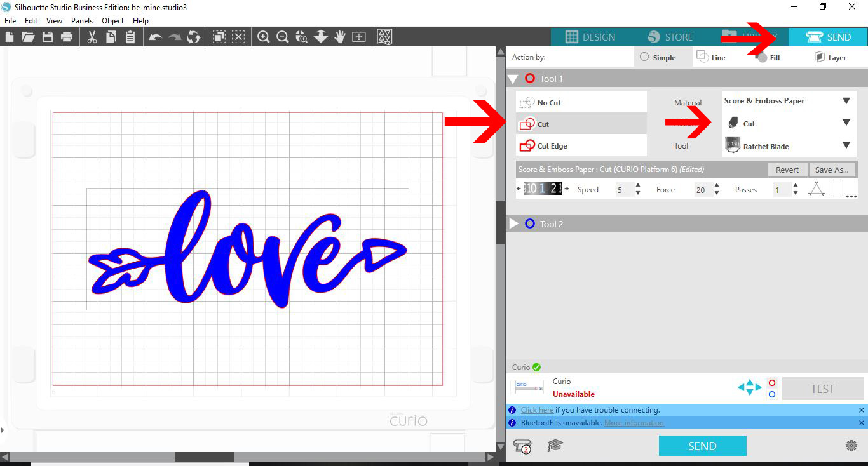Click the New document icon
This screenshot has height=466, width=868.
click(9, 37)
